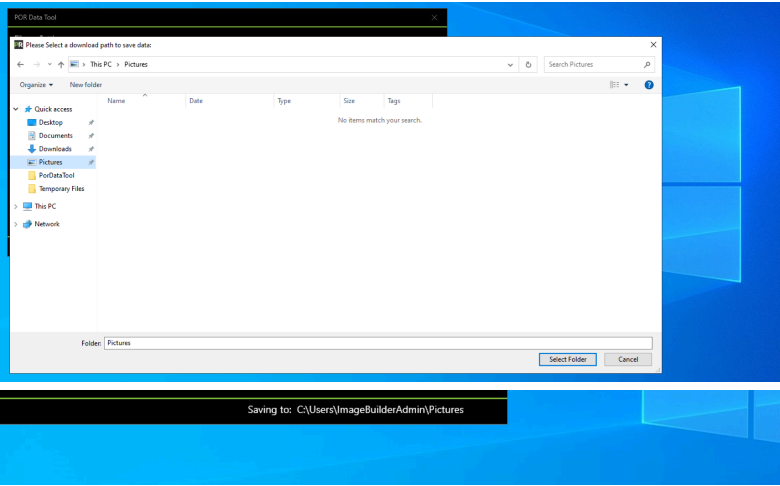Expand the Network tree node

[x=16, y=224]
